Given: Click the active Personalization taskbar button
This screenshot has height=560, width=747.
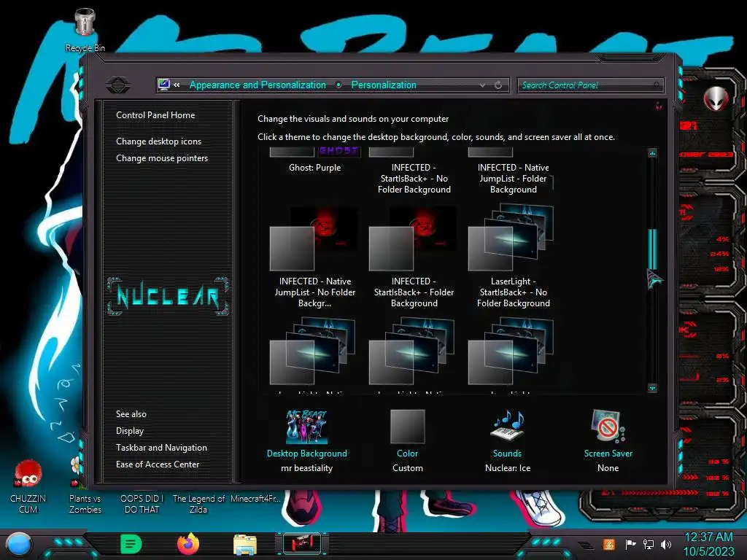Looking at the screenshot, I should 302,544.
